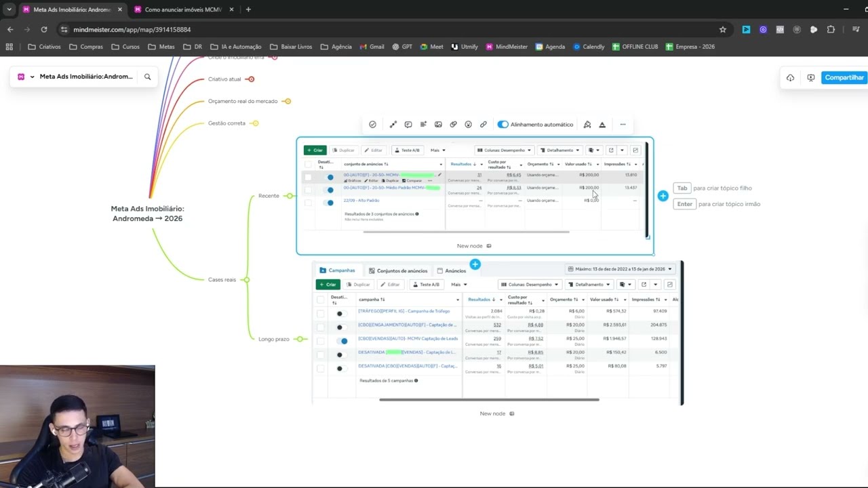Add a hyperlink to the topic
The image size is (868, 488).
pos(484,125)
